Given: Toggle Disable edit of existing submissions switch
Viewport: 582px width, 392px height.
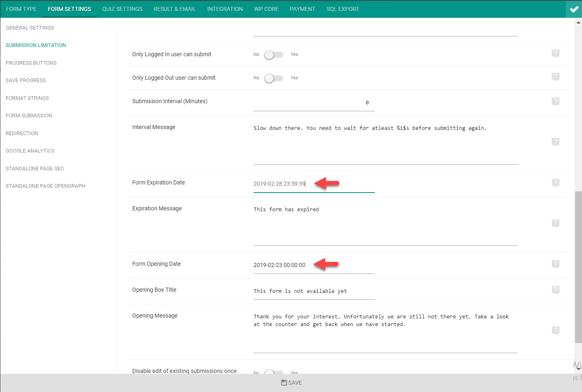Looking at the screenshot, I should (x=274, y=372).
